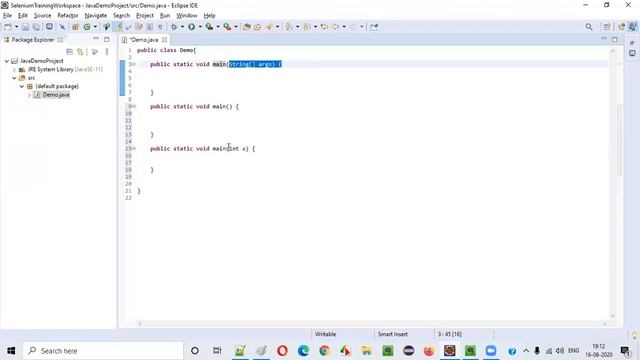The width and height of the screenshot is (640, 360).
Task: Collapse the JavaDemoProject tree node
Action: point(7,61)
